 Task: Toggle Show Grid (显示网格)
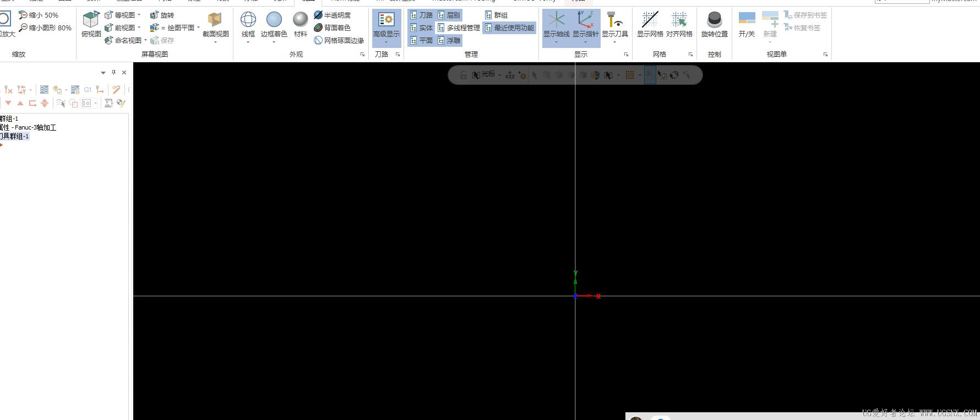[650, 25]
